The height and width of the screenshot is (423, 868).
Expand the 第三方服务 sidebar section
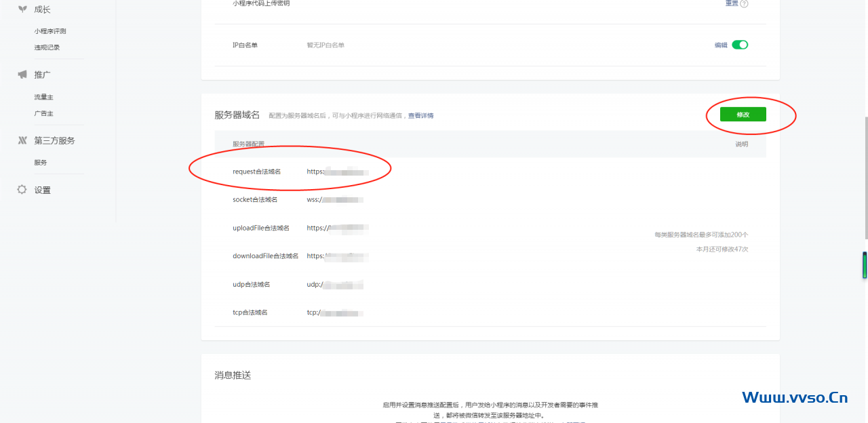click(x=55, y=141)
